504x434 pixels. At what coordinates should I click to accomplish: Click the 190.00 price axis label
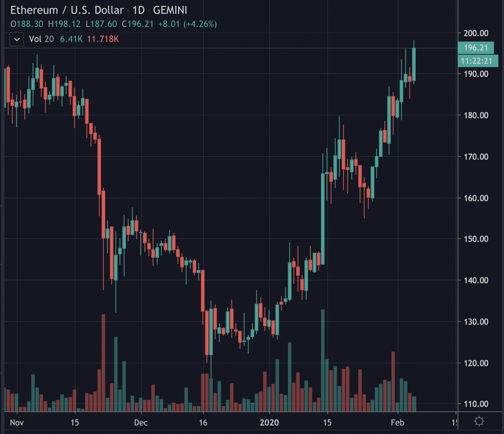476,74
